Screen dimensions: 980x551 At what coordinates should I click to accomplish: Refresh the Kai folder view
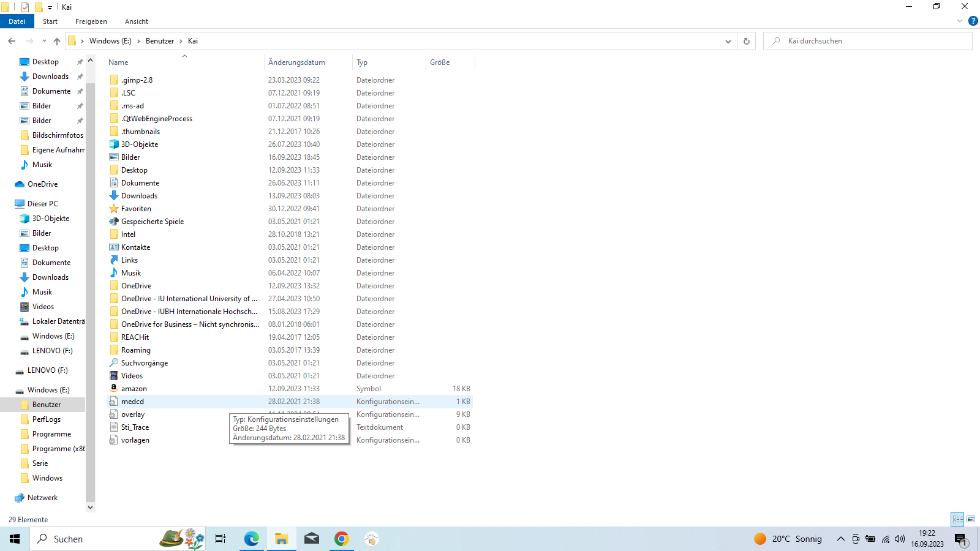point(747,41)
